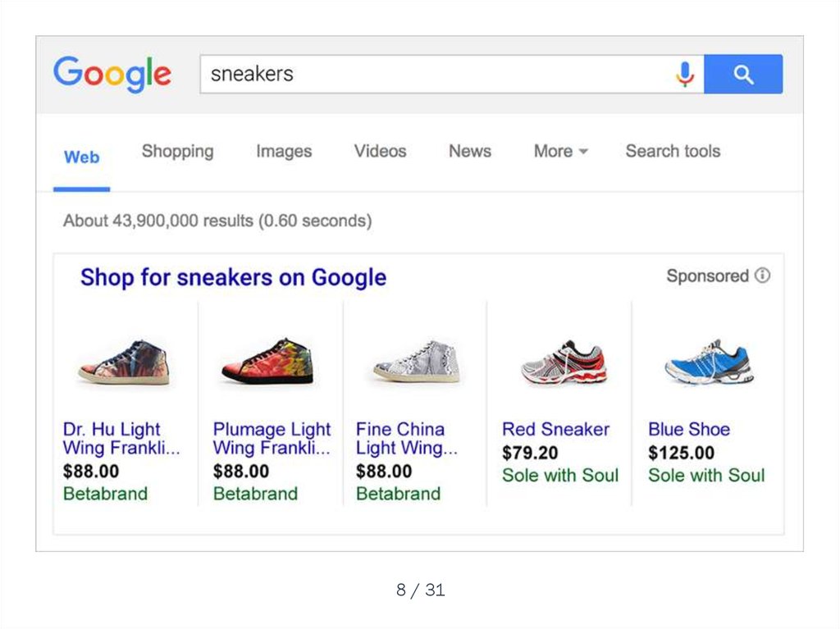The image size is (840, 629).
Task: Open the Videos tab
Action: pos(380,151)
